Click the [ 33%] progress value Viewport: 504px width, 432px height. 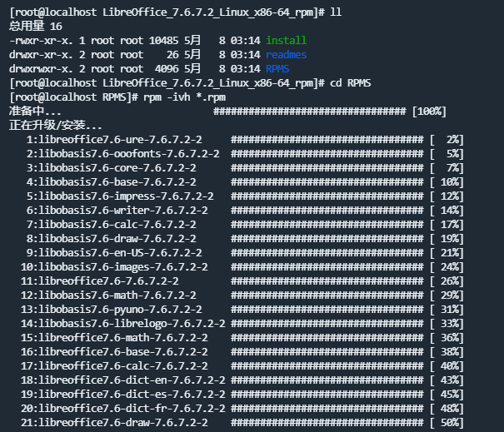point(447,323)
